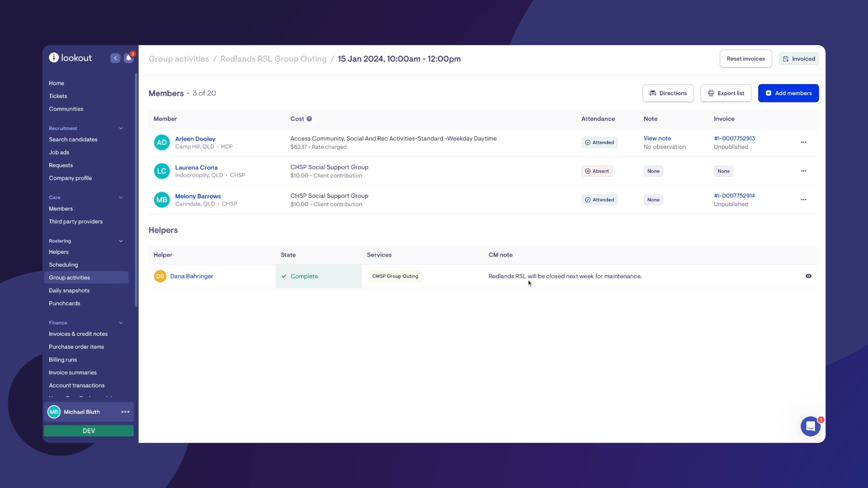The height and width of the screenshot is (488, 868).
Task: Toggle Laurena Crona's Absent attendance badge
Action: [x=597, y=171]
